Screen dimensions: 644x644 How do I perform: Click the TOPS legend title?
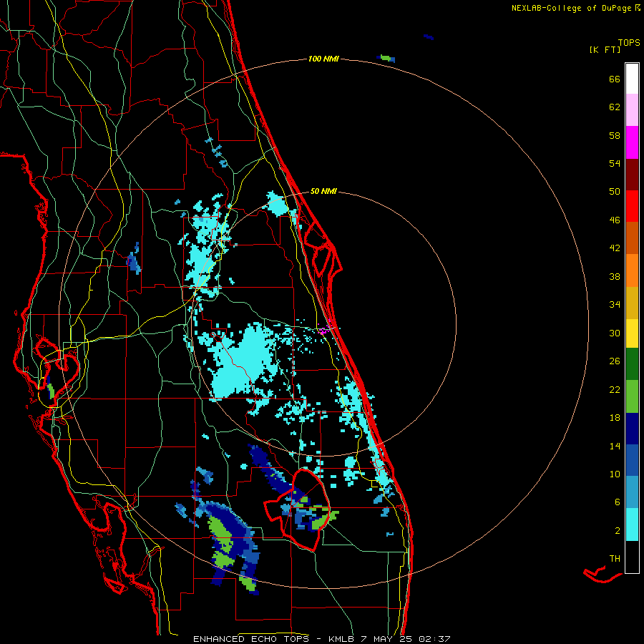629,42
